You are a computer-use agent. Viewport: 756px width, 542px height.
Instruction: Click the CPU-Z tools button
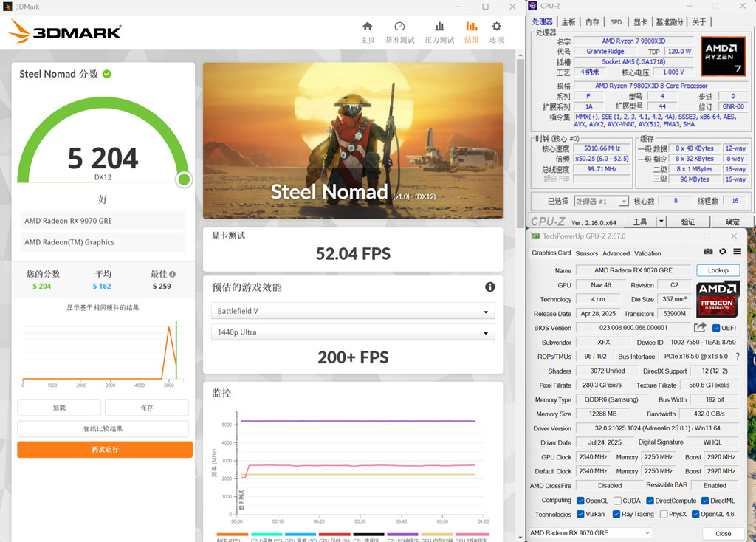(640, 222)
